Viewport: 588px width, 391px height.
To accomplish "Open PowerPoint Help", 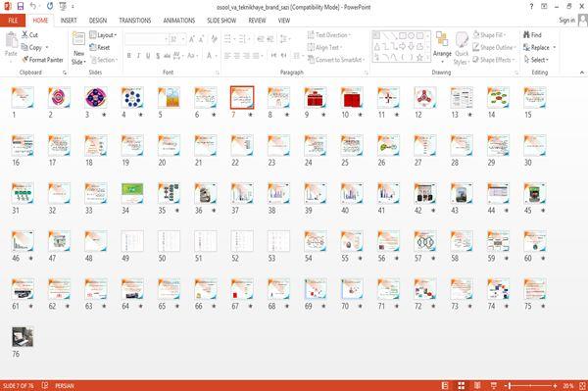I will 531,7.
